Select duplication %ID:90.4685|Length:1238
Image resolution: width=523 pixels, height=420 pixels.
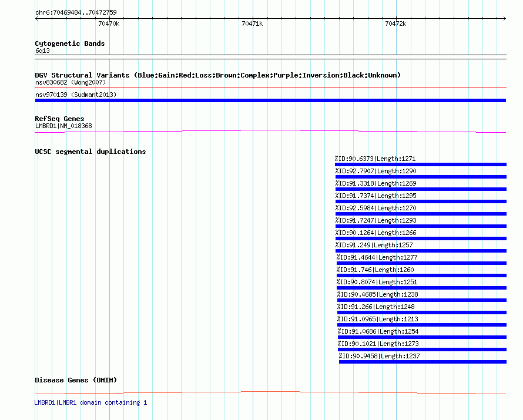tap(378, 294)
